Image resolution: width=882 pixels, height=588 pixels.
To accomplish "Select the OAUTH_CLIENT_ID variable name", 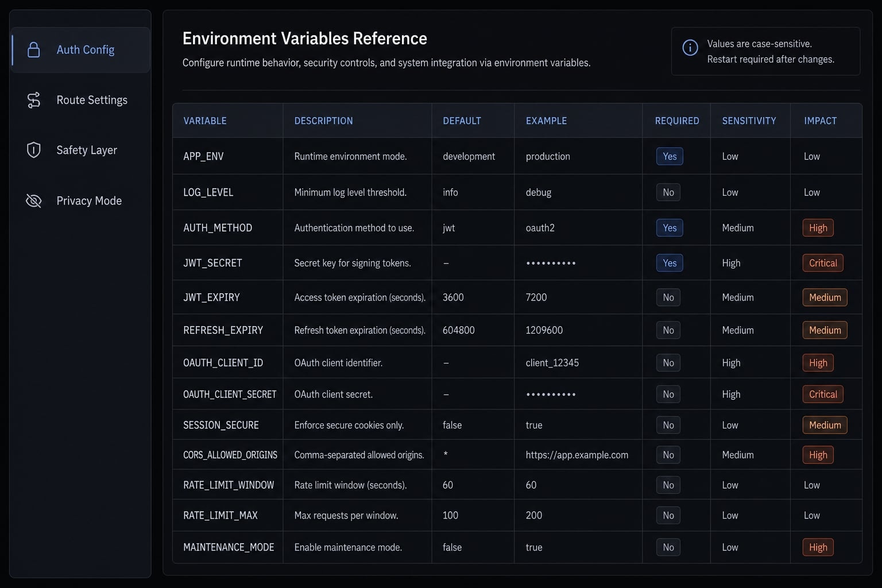I will tap(223, 363).
